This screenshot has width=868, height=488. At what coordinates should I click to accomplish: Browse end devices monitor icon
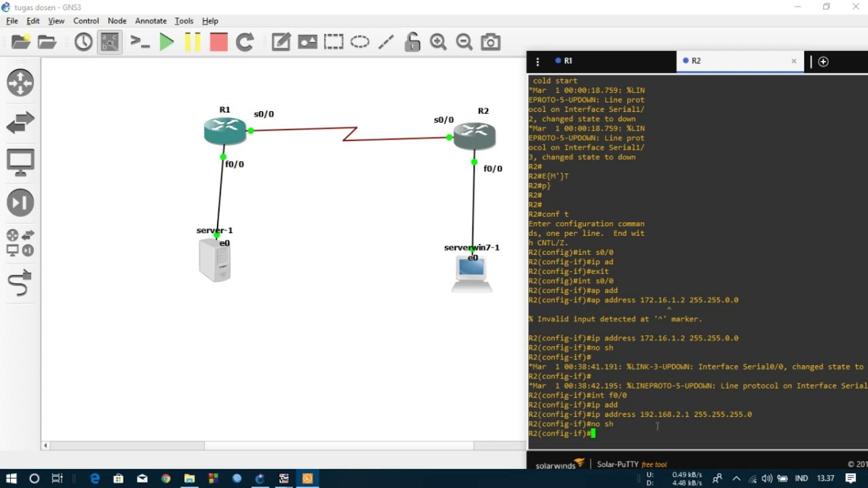[20, 163]
